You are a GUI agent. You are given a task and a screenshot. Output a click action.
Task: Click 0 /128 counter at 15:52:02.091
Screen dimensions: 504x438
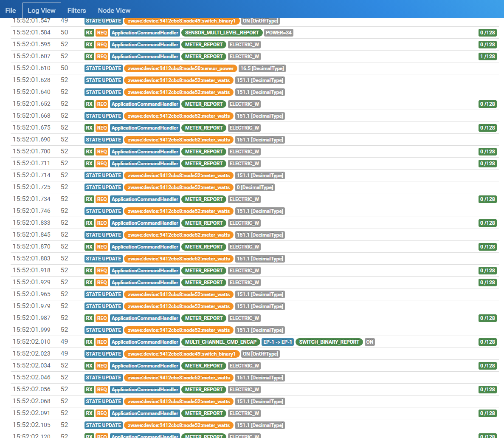point(487,413)
